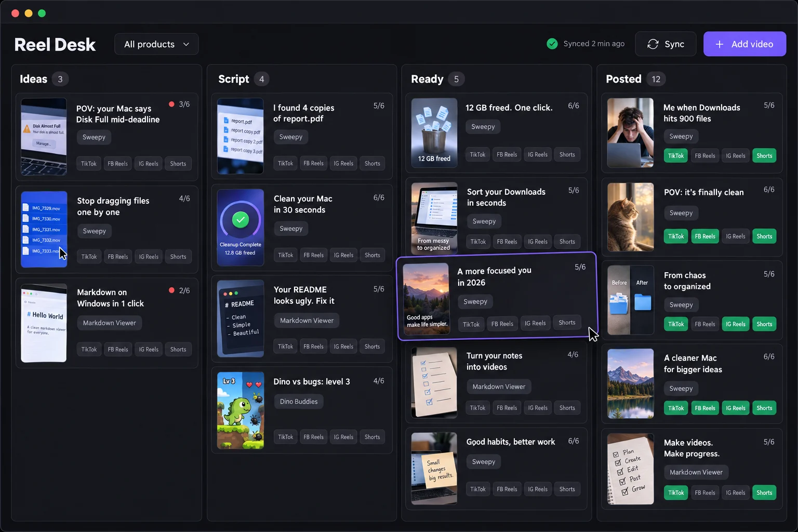
Task: Toggle Shorts on 'Good habits, better work' card
Action: [x=567, y=489]
